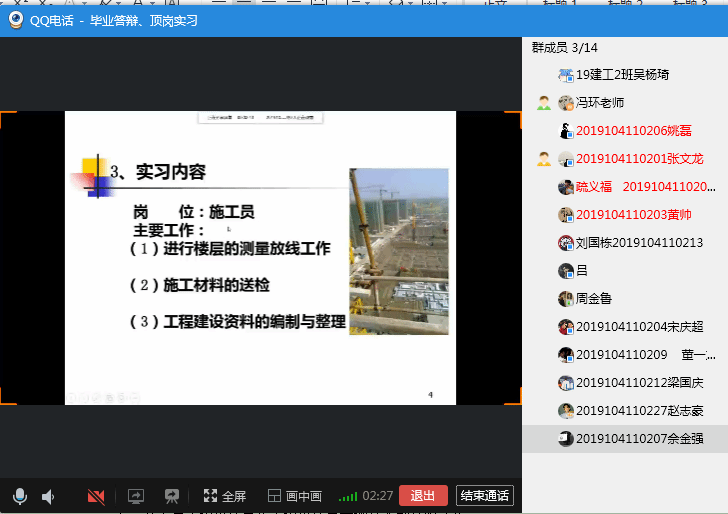Click the presentation demo icon
Image resolution: width=728 pixels, height=514 pixels.
click(x=172, y=496)
